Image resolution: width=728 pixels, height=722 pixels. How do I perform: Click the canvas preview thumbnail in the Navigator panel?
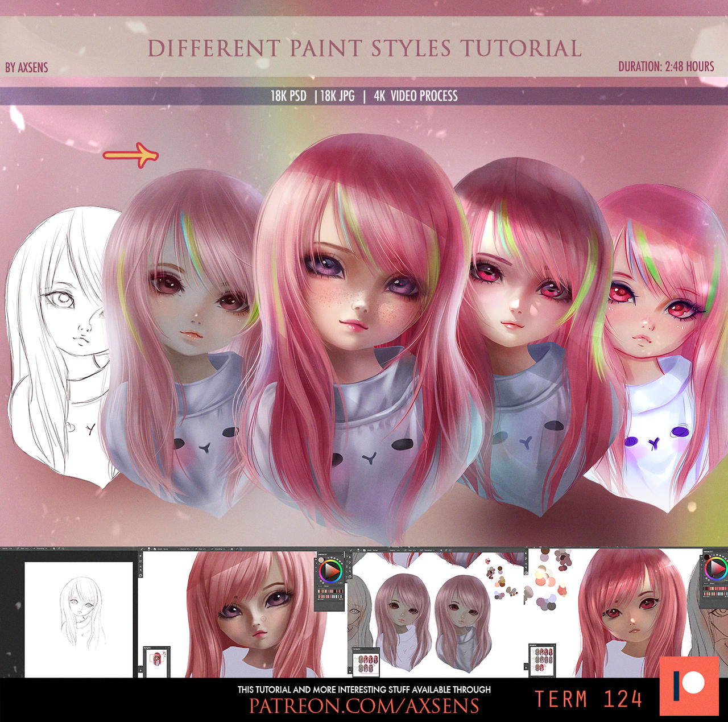pos(157,660)
